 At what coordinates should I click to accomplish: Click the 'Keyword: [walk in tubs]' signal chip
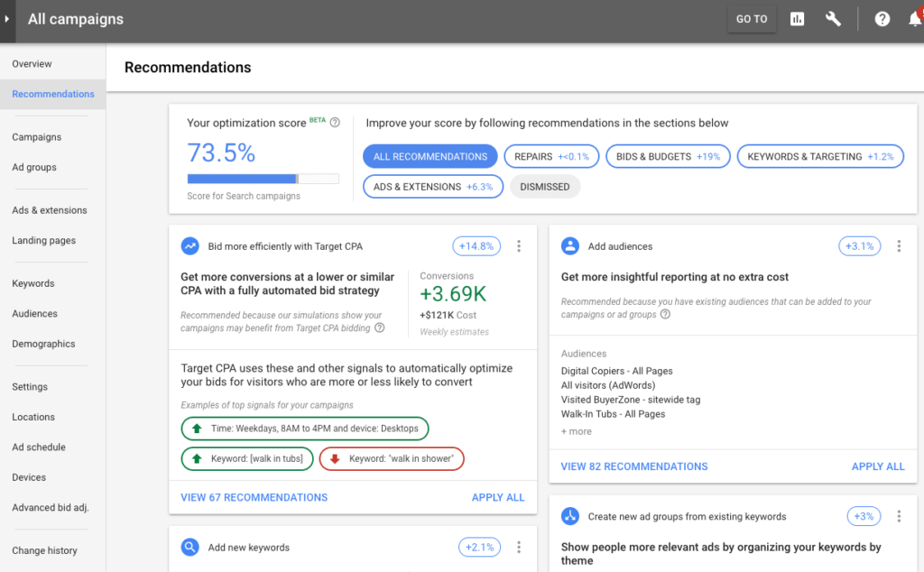tap(247, 458)
